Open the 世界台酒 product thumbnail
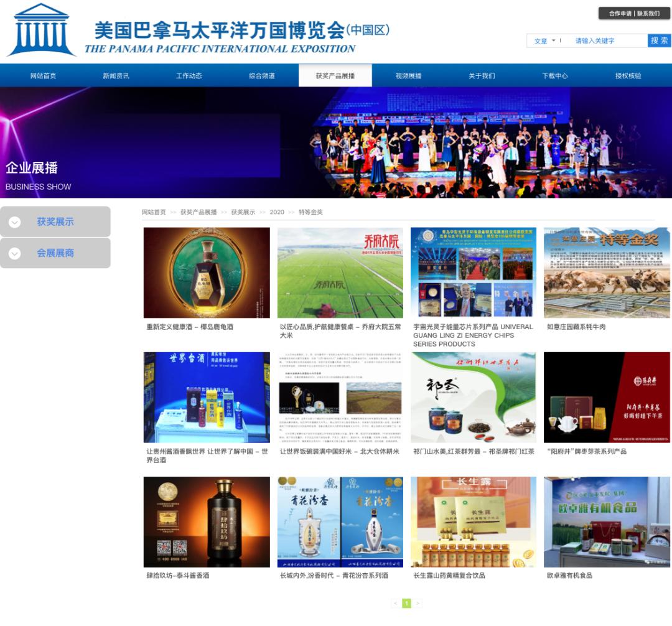 pyautogui.click(x=207, y=397)
